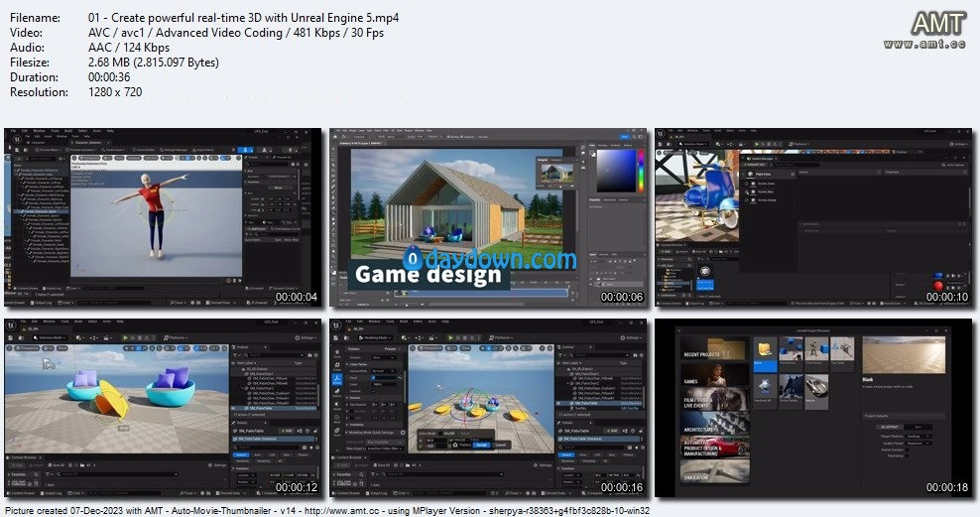
Task: Click the Output Log button in the 00:00:12 frame
Action: 52,493
